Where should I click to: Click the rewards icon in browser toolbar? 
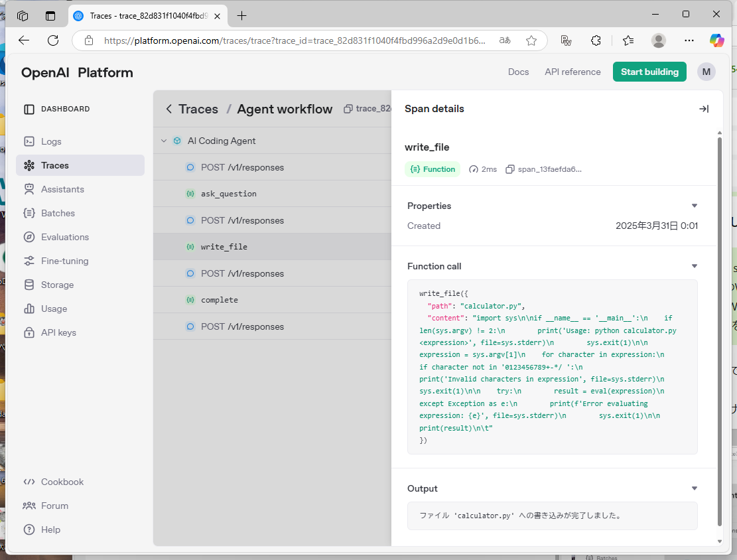point(566,40)
